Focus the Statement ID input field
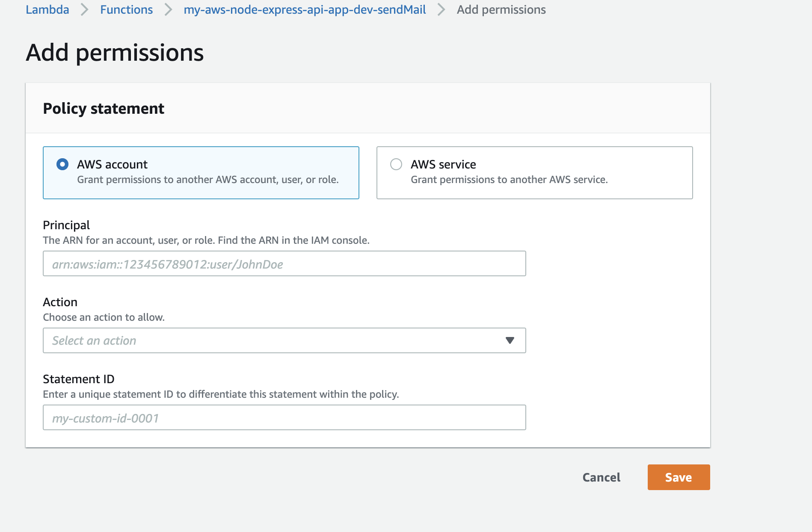812x532 pixels. click(284, 417)
